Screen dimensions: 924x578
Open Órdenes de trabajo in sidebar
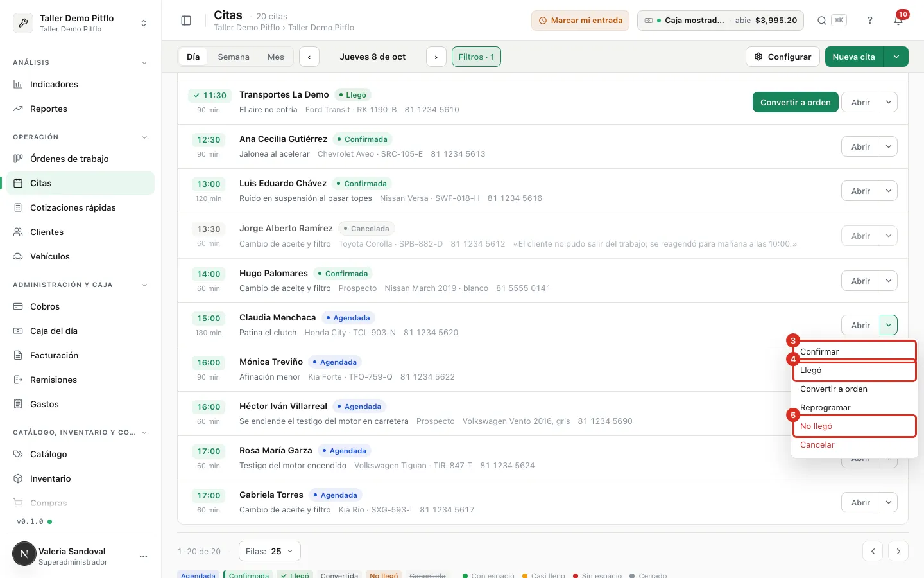[80, 159]
